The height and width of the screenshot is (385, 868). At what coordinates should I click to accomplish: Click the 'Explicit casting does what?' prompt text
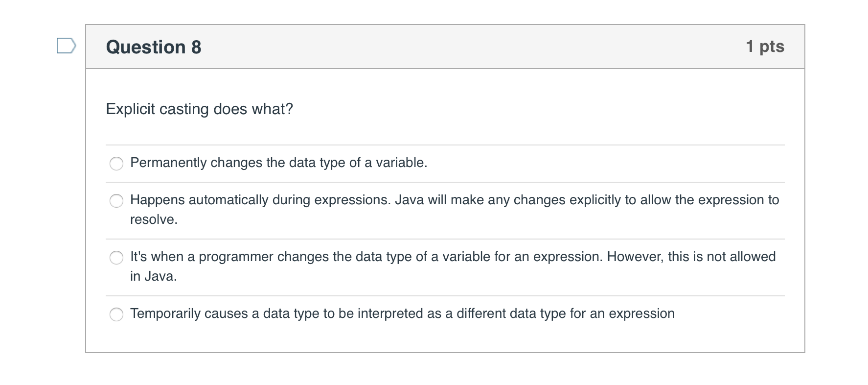pos(200,109)
